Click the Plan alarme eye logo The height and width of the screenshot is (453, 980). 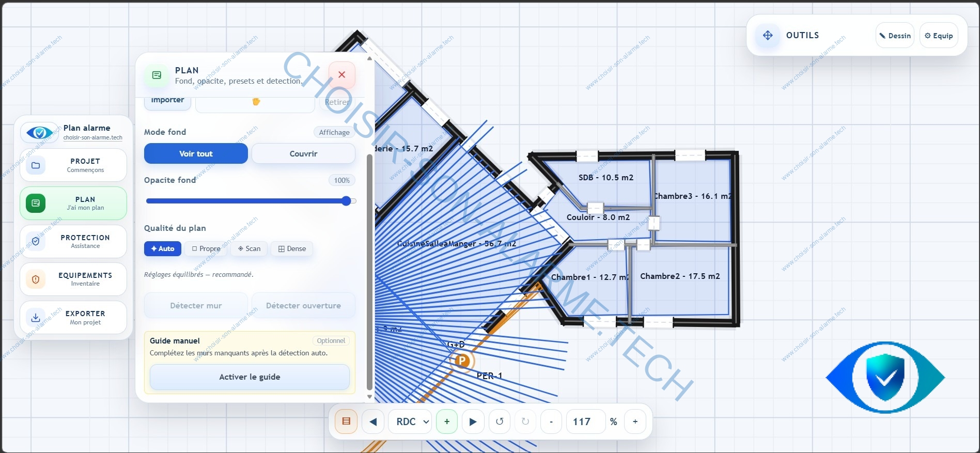click(40, 133)
